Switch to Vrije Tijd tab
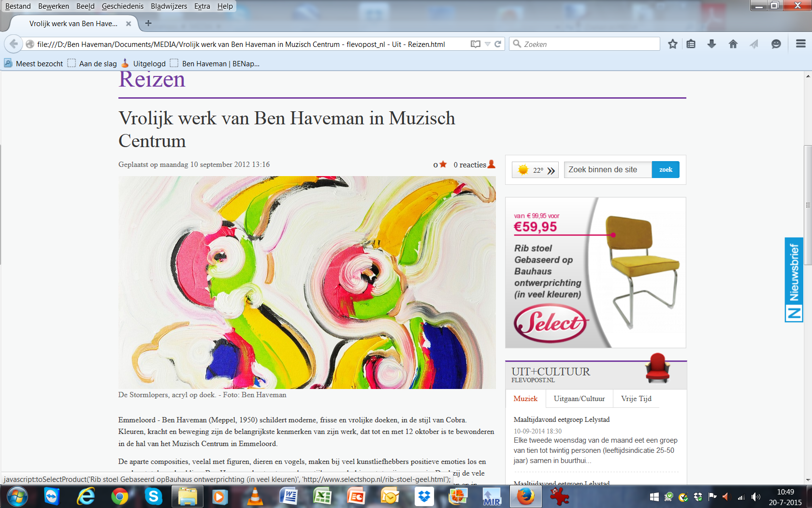812x508 pixels. point(636,399)
